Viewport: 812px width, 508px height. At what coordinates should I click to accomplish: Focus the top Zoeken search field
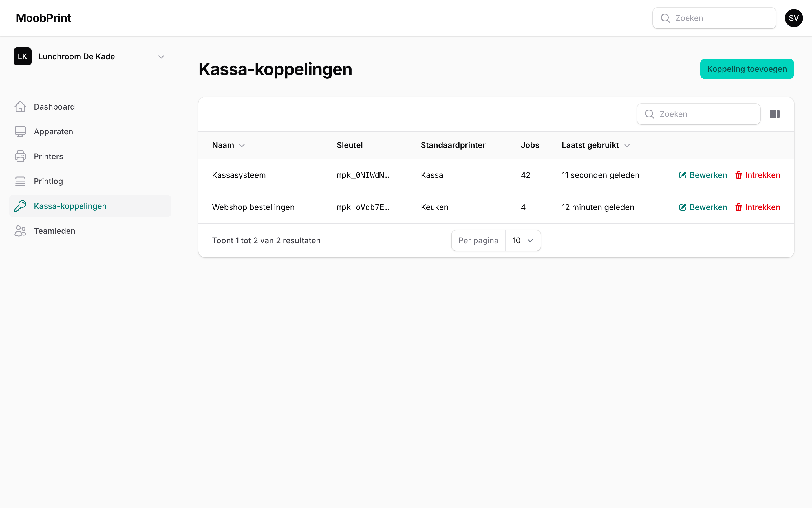714,18
